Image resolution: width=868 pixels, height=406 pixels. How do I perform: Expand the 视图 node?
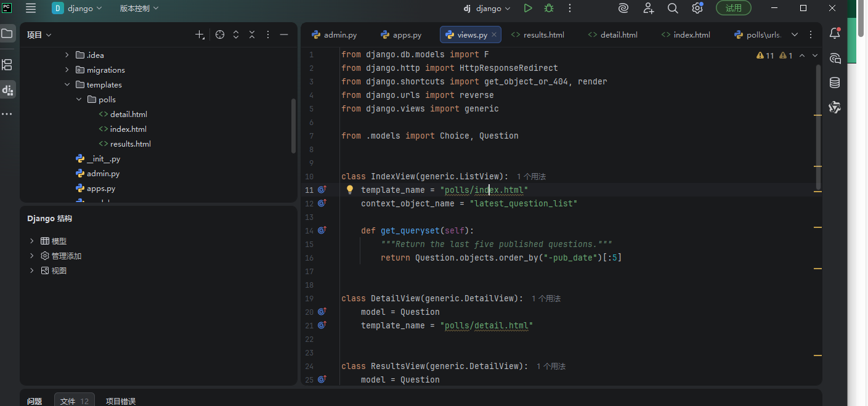click(x=31, y=270)
